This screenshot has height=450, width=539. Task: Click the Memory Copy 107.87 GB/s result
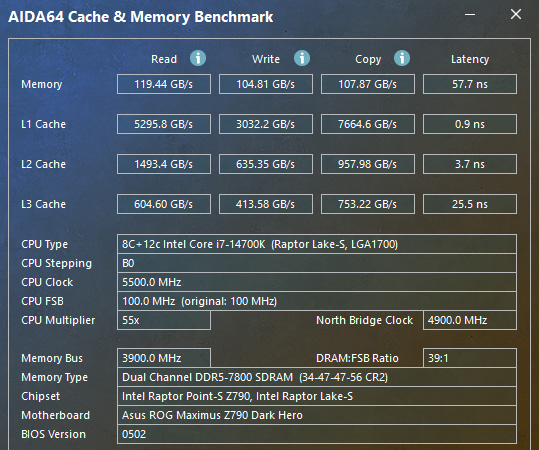click(x=368, y=84)
